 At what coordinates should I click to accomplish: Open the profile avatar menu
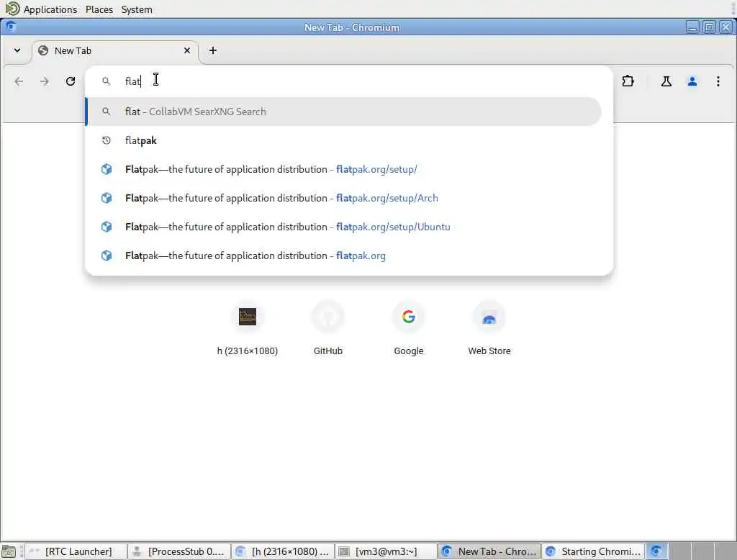click(692, 81)
